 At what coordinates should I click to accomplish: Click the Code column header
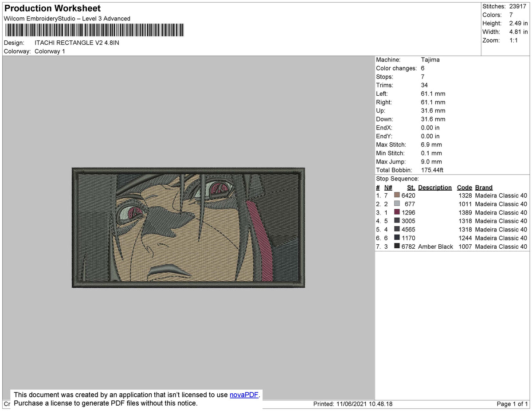464,187
